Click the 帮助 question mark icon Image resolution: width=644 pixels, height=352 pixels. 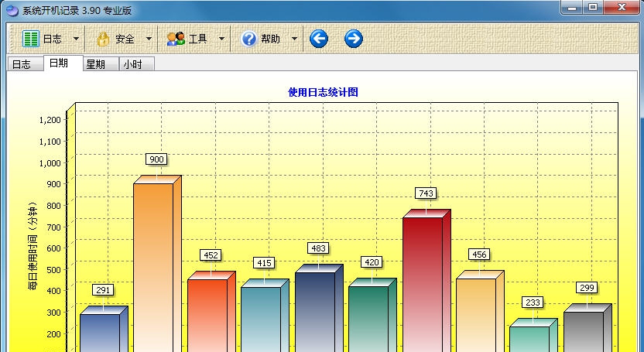click(x=248, y=39)
